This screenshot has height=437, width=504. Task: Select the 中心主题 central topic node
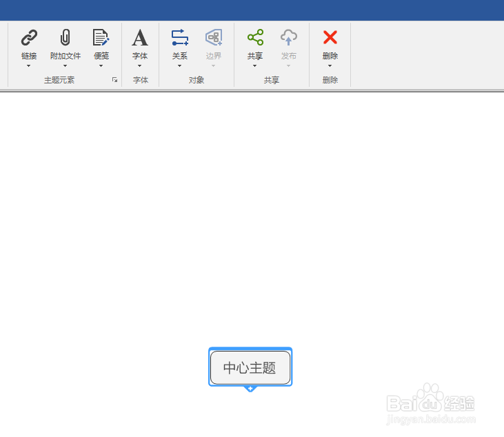tap(250, 367)
